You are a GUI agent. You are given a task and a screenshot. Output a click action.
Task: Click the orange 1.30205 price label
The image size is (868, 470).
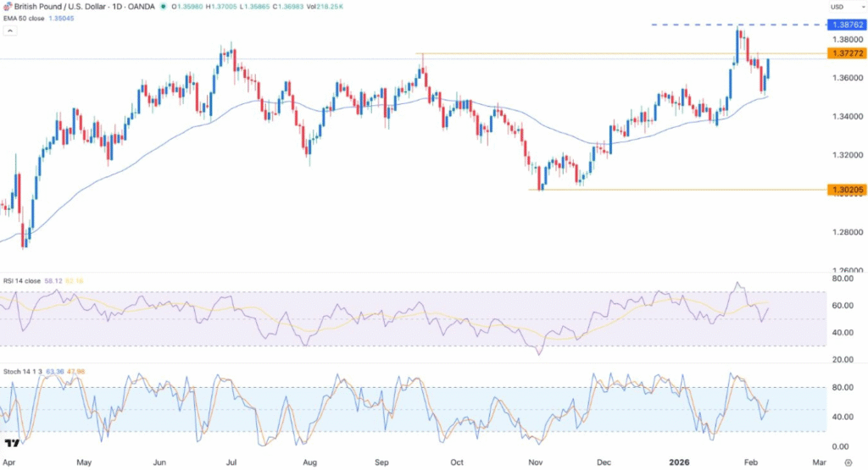[x=848, y=190]
